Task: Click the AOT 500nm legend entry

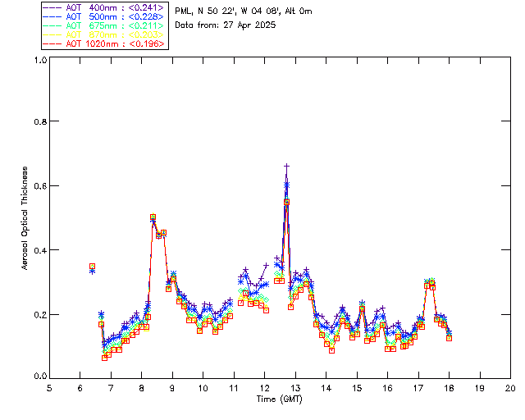Action: [104, 16]
